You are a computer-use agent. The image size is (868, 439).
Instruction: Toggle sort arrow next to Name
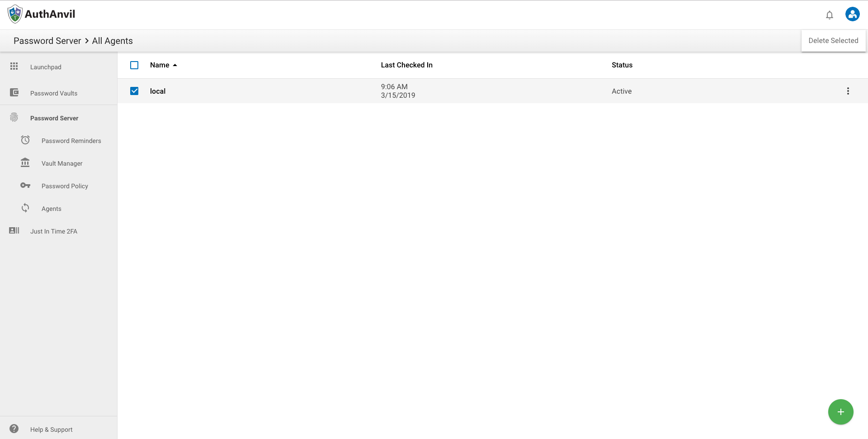(175, 65)
